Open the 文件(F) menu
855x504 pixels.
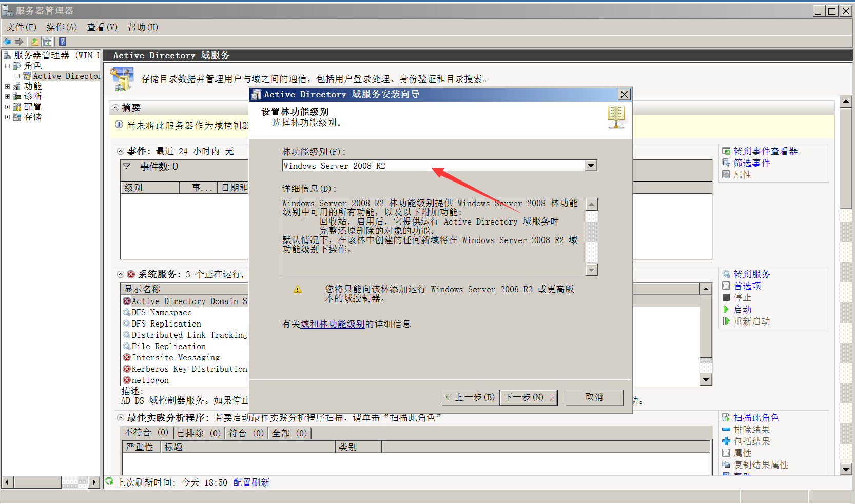(22, 27)
